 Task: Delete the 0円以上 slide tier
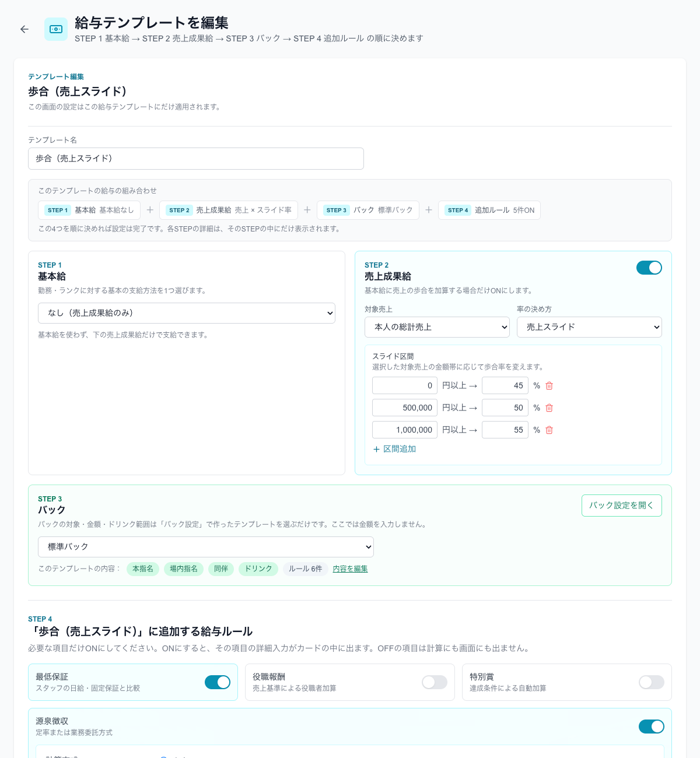click(x=549, y=385)
